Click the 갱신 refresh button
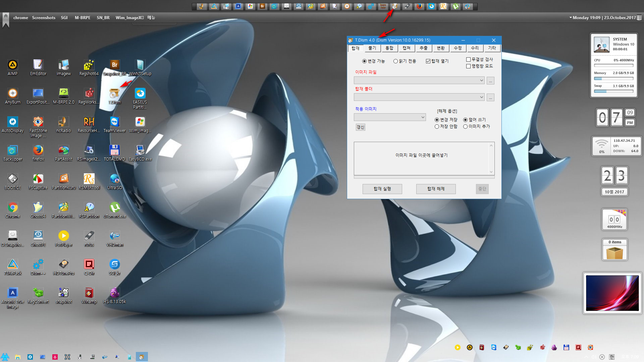This screenshot has width=644, height=362. (x=361, y=127)
